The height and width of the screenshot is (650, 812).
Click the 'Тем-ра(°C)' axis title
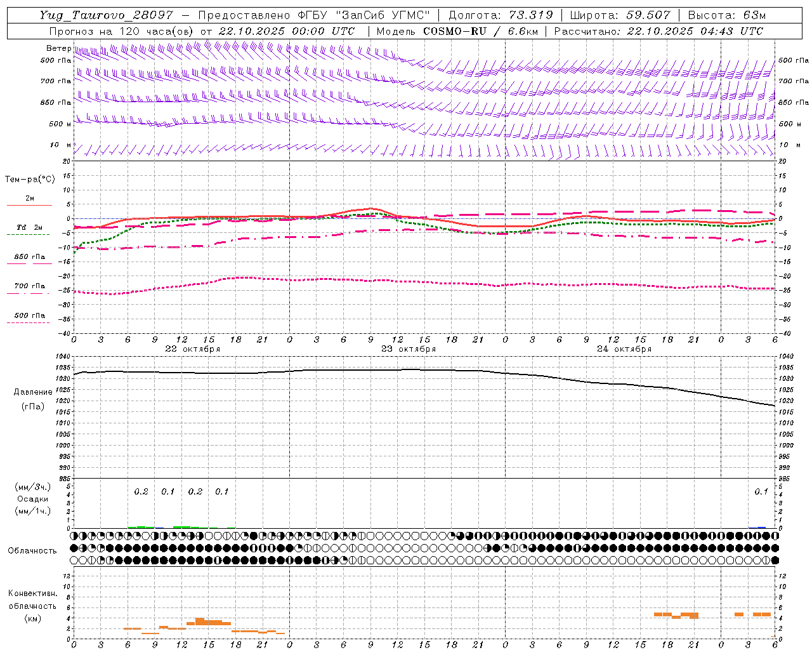point(30,180)
